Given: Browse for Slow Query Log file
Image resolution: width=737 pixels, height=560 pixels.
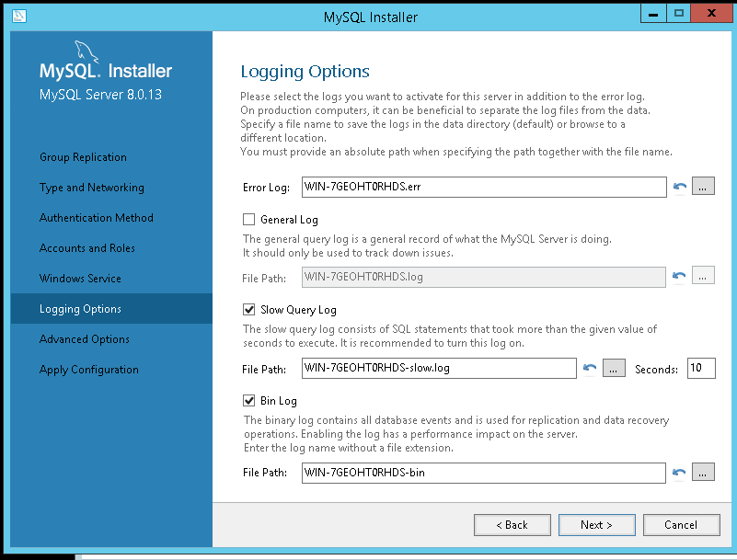Looking at the screenshot, I should (x=614, y=369).
